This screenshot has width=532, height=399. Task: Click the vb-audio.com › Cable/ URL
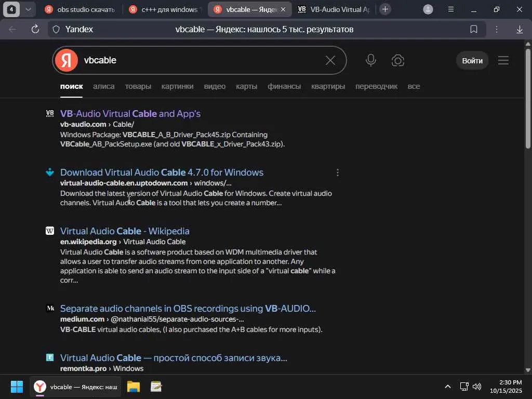(x=97, y=125)
